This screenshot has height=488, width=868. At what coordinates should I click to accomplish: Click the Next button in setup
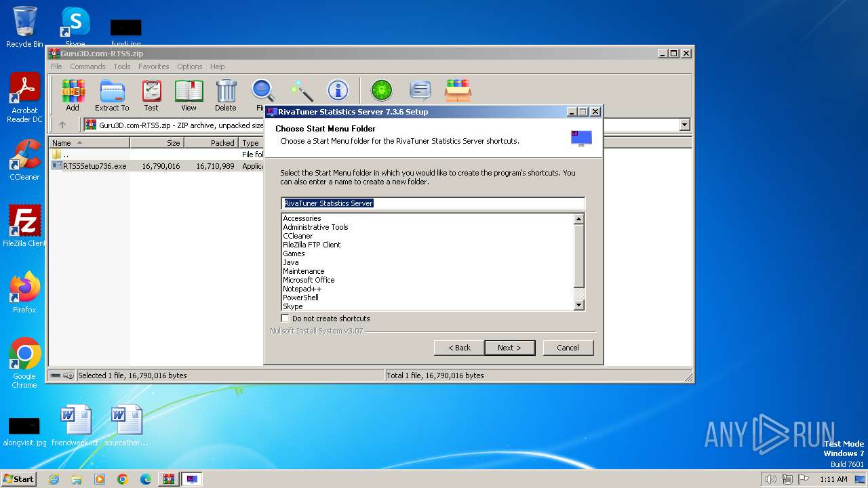tap(509, 348)
